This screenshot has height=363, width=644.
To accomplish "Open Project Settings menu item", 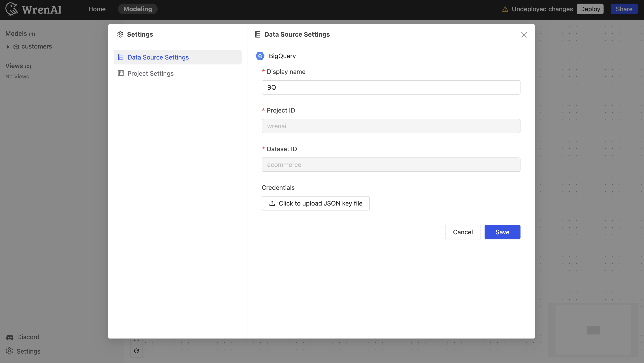I will click(x=177, y=73).
